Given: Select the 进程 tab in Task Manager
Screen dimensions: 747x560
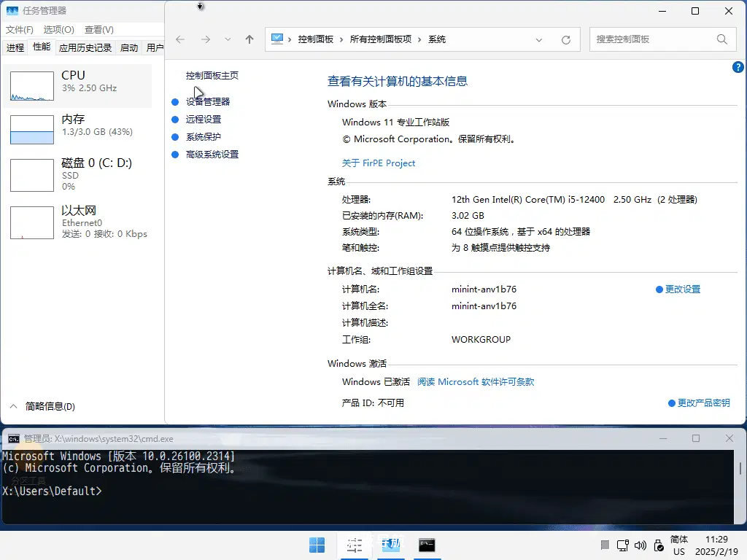Looking at the screenshot, I should [15, 47].
